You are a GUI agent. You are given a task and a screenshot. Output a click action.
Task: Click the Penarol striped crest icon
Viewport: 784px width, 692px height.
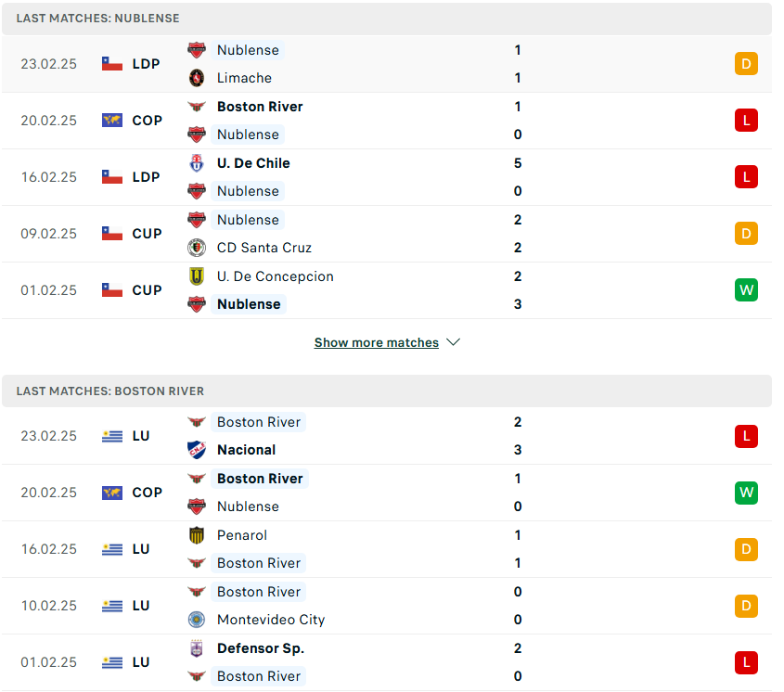click(x=197, y=535)
